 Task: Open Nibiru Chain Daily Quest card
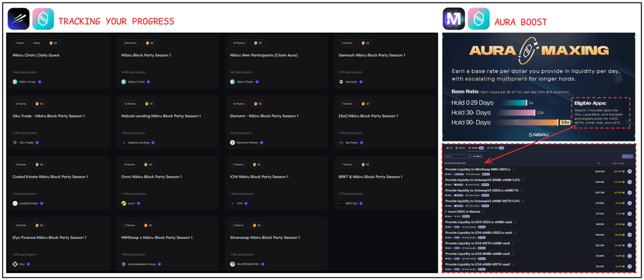pos(58,61)
